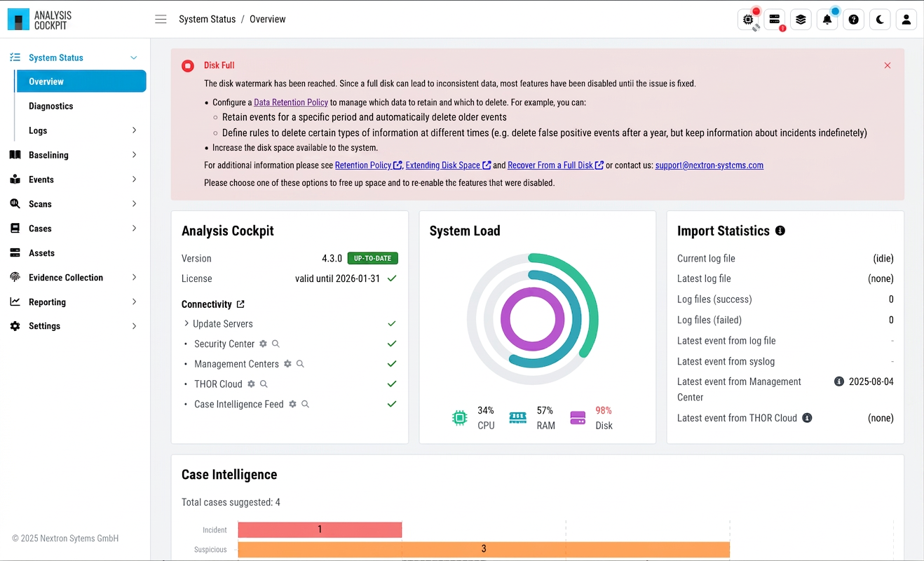924x561 pixels.
Task: Click the red Disk Full stop icon
Action: pos(187,66)
